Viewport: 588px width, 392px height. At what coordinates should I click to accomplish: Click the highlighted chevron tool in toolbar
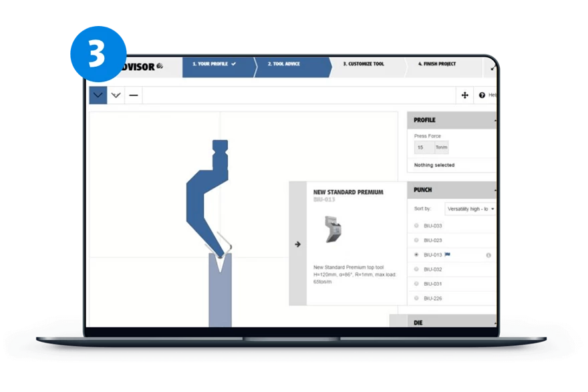tap(98, 95)
